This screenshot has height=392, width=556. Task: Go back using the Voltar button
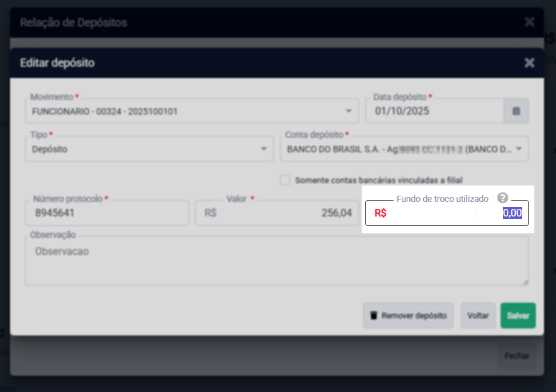click(478, 315)
